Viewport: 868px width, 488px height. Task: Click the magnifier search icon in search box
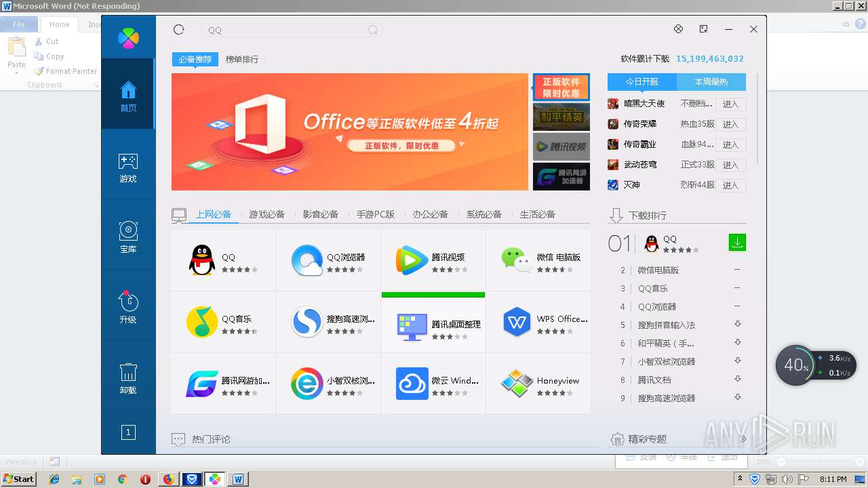373,30
